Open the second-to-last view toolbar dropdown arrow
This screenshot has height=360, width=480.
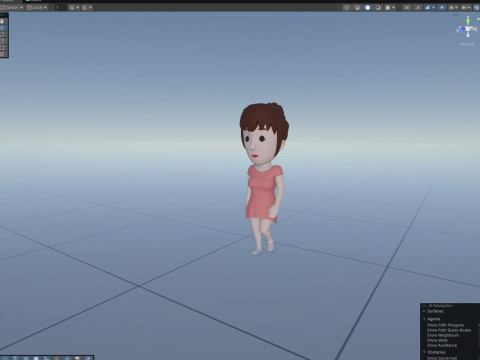click(x=469, y=7)
